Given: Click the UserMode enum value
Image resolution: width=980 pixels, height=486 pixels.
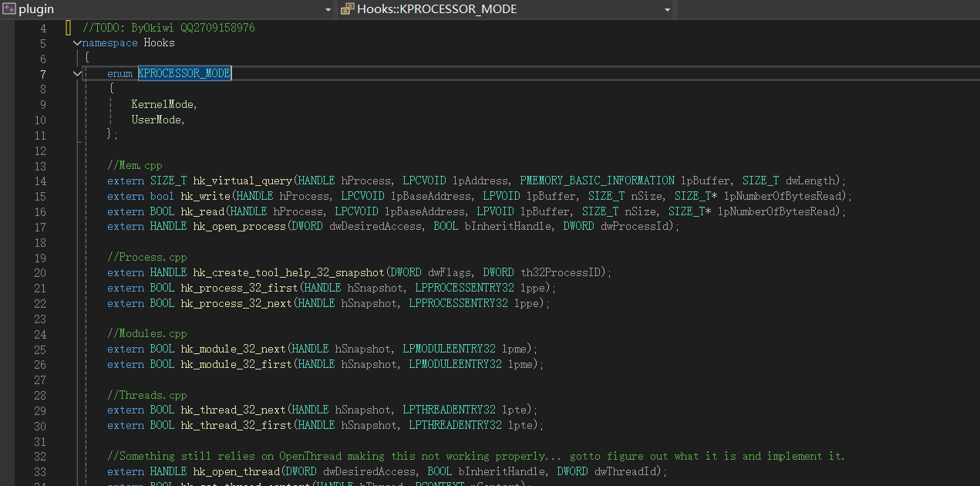Looking at the screenshot, I should pyautogui.click(x=157, y=120).
